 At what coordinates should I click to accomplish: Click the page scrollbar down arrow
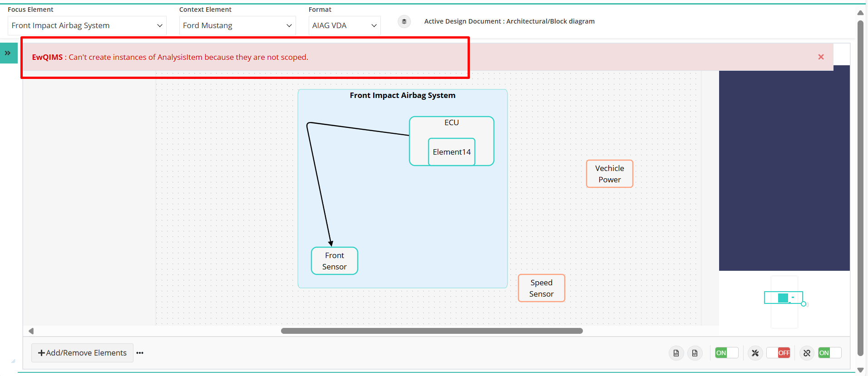tap(860, 370)
